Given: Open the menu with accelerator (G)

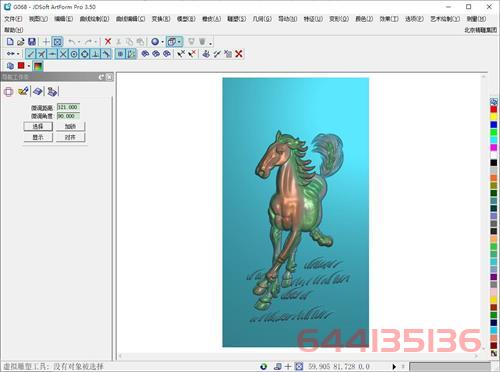Looking at the screenshot, I should coord(262,19).
